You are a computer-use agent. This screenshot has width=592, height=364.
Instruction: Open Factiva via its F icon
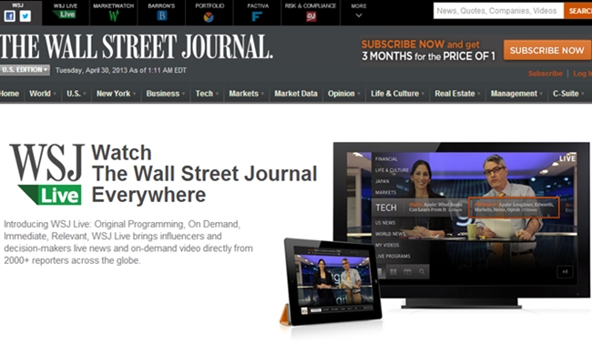click(257, 15)
